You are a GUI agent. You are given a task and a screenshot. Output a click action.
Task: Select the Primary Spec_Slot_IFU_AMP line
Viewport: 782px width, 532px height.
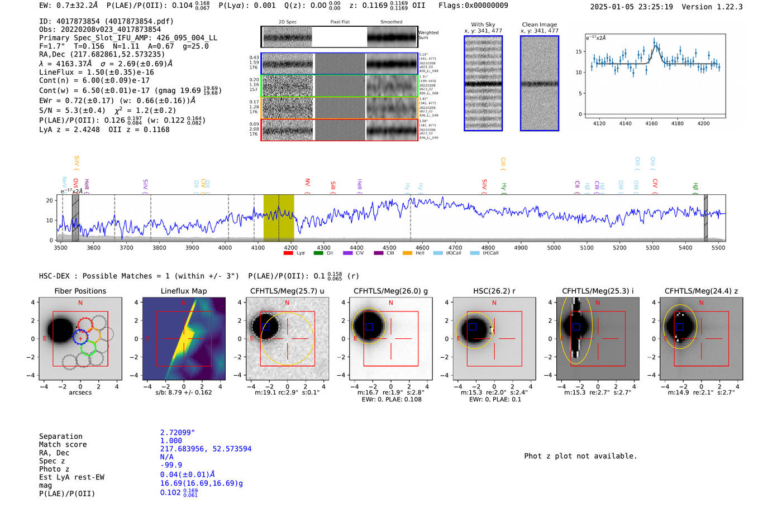128,38
